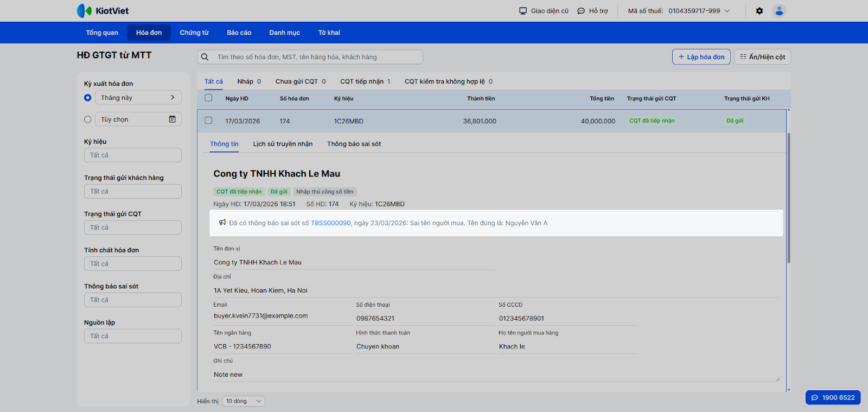The height and width of the screenshot is (412, 868).
Task: Click the invoice search input field
Action: click(310, 57)
